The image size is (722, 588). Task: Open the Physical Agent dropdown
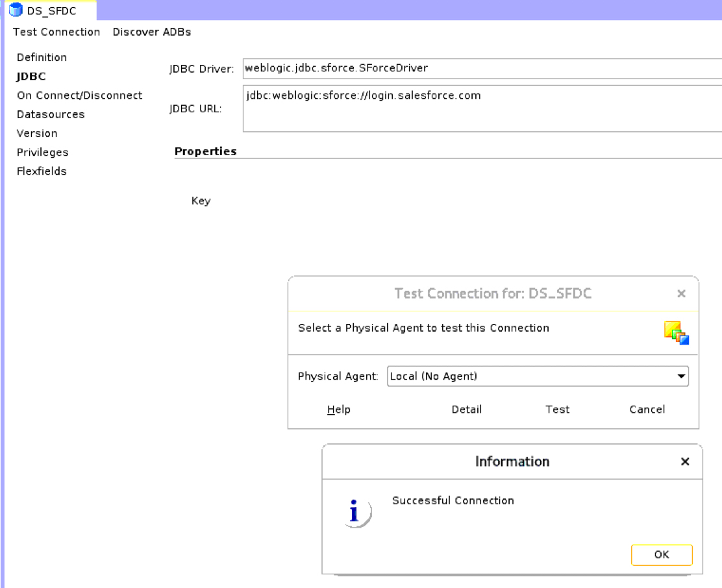coord(681,376)
